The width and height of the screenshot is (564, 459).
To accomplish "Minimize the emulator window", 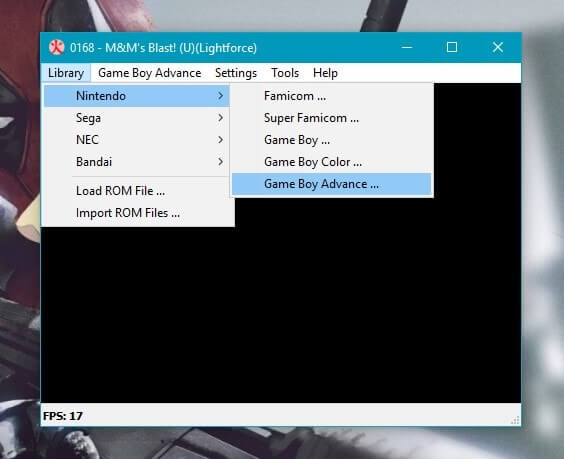I will pos(407,47).
